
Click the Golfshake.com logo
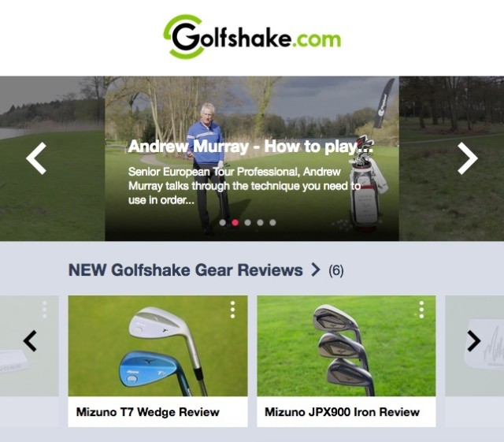coord(252,37)
